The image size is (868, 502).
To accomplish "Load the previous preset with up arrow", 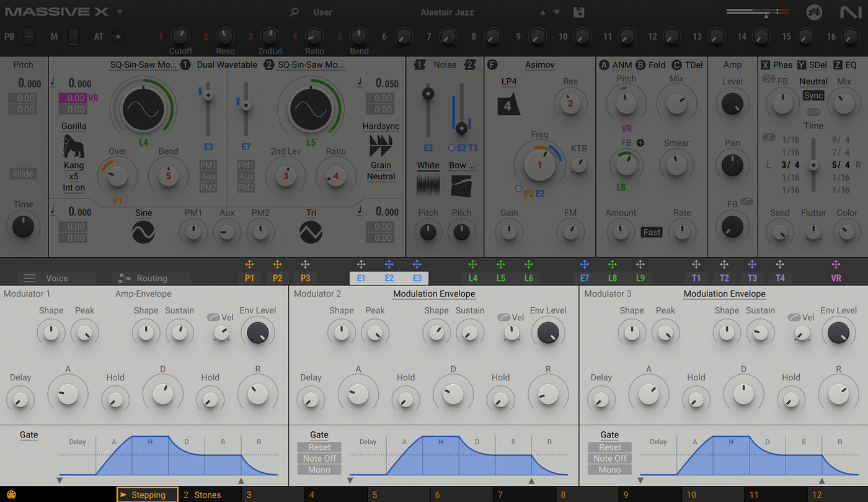I will tap(543, 12).
